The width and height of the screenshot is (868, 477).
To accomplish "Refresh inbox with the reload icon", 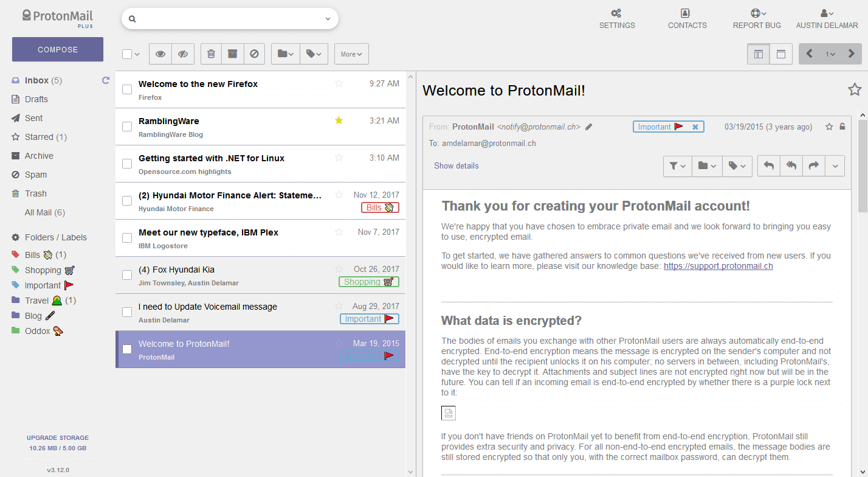I will pyautogui.click(x=106, y=80).
